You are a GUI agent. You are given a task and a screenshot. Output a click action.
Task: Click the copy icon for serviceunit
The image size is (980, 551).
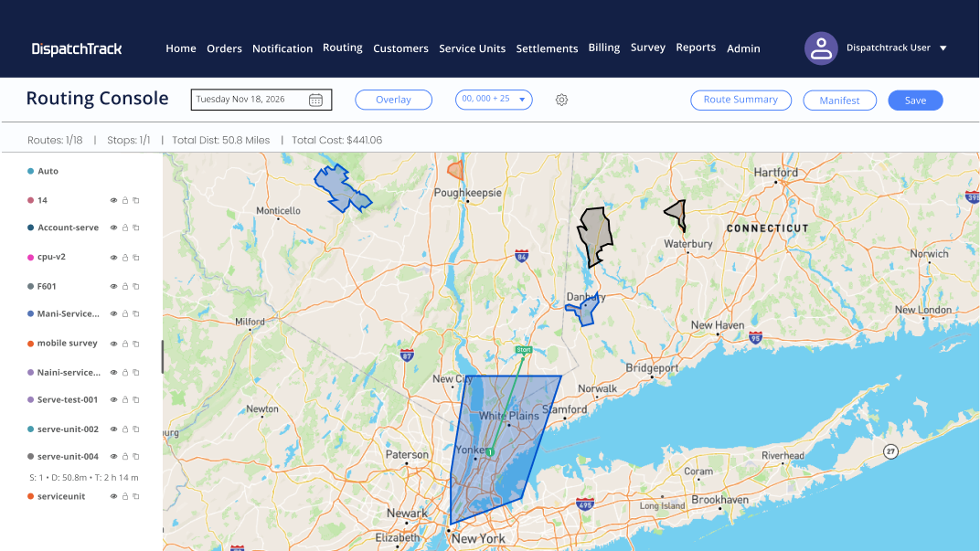point(135,497)
